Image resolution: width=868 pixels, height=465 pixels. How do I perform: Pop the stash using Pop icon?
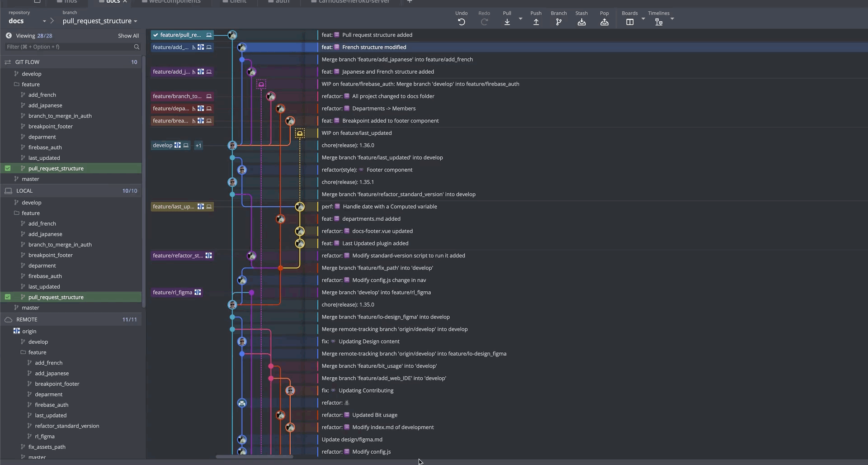click(604, 22)
